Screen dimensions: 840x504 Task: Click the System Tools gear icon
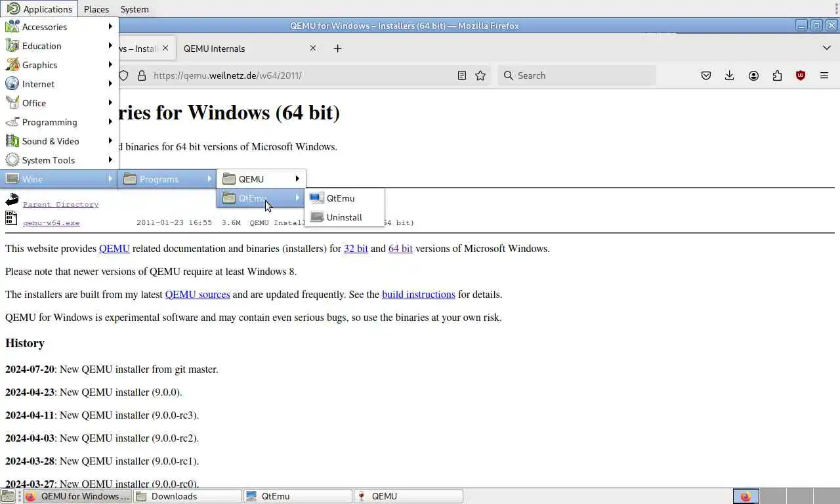[x=12, y=160]
